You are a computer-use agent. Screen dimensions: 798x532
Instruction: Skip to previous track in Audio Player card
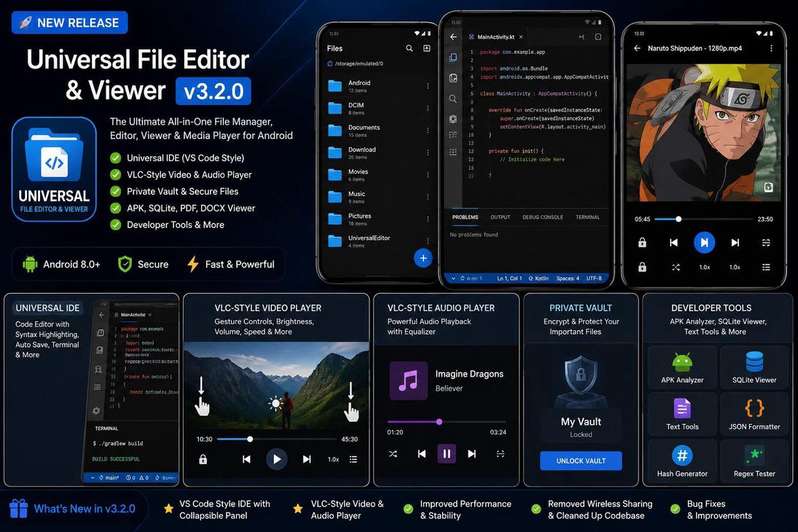pos(422,453)
